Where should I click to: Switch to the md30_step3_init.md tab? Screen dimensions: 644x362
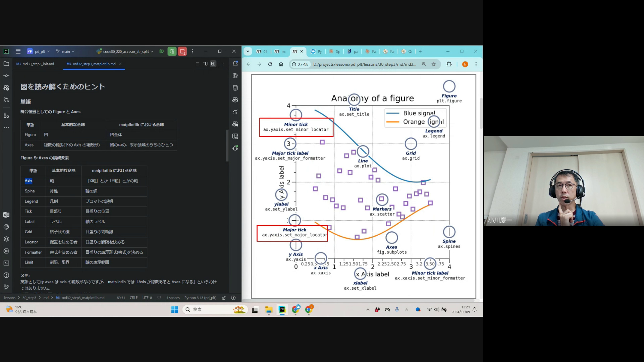[38, 64]
